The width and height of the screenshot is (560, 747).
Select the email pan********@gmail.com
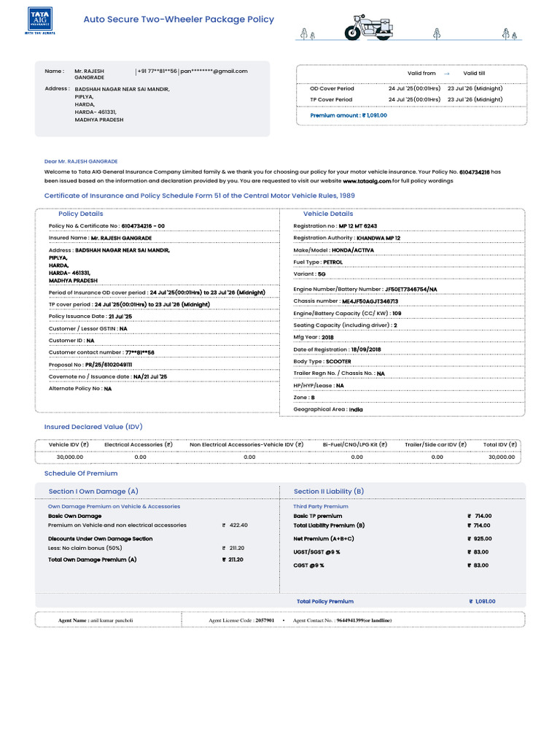point(214,71)
